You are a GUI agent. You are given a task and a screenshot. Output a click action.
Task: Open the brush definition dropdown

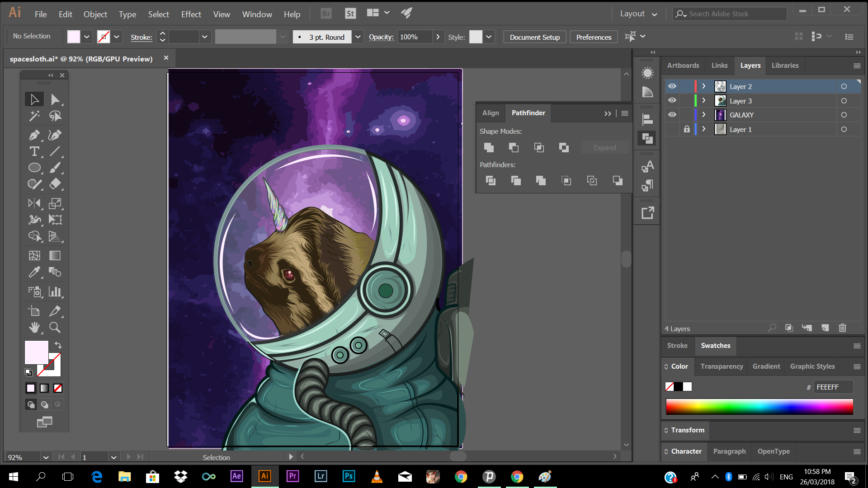coord(358,37)
